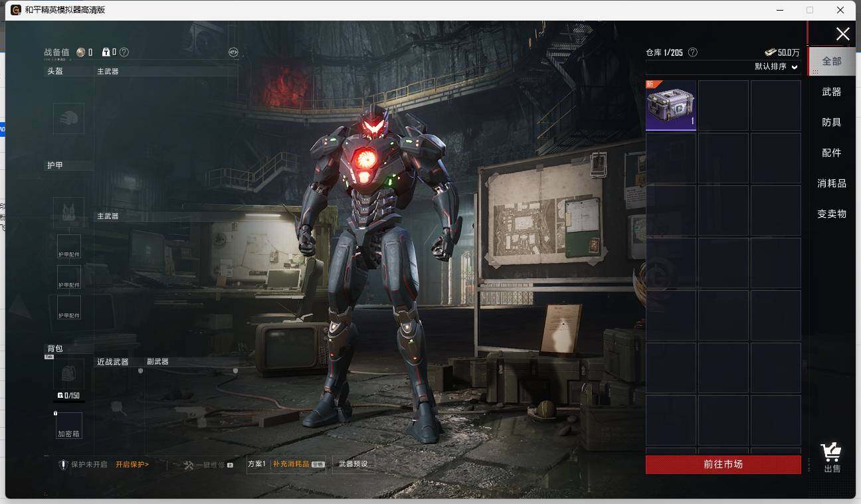The height and width of the screenshot is (504, 861).
Task: Click the 保护未开启 status text
Action: tap(89, 465)
